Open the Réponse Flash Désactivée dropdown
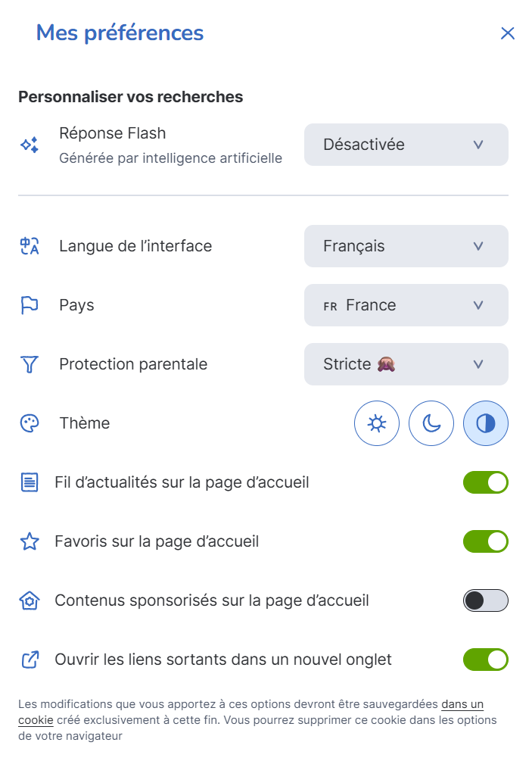532x761 pixels. (x=406, y=145)
